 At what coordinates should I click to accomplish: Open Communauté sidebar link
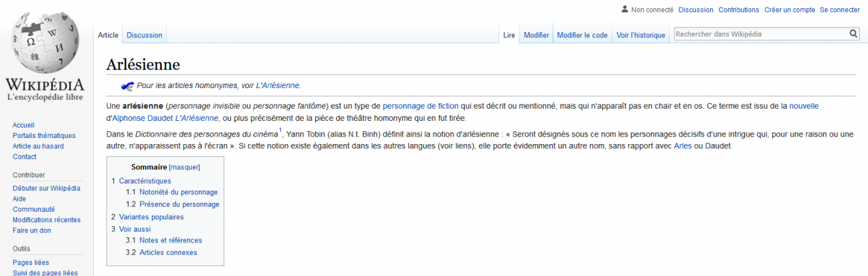33,209
